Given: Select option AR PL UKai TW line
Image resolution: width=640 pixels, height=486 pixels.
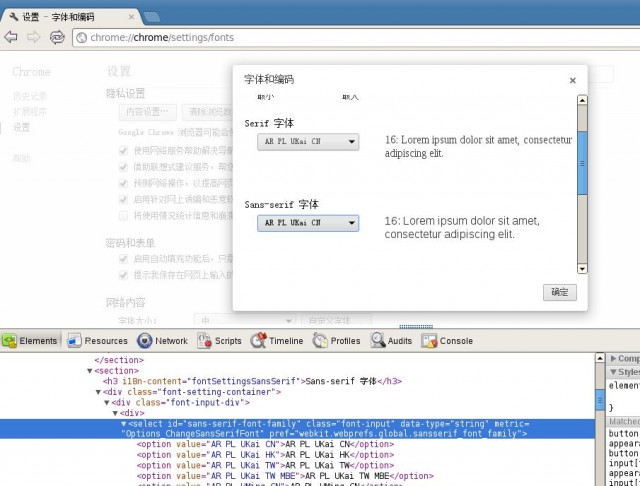Looking at the screenshot, I should point(266,466).
